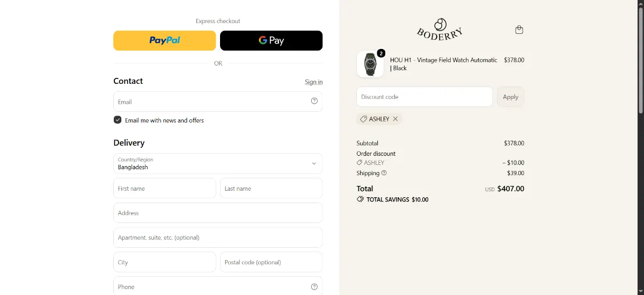This screenshot has height=295, width=644.
Task: Click the Phone field help icon
Action: point(314,287)
